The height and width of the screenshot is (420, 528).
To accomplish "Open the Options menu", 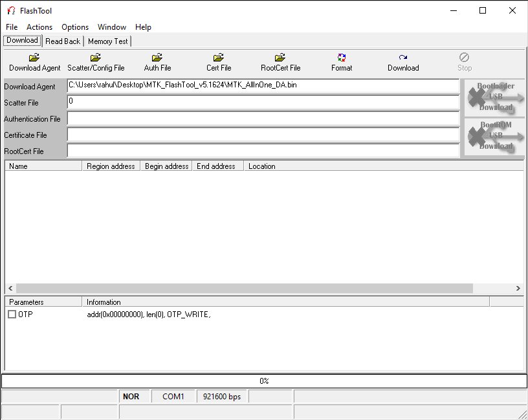I will [75, 27].
